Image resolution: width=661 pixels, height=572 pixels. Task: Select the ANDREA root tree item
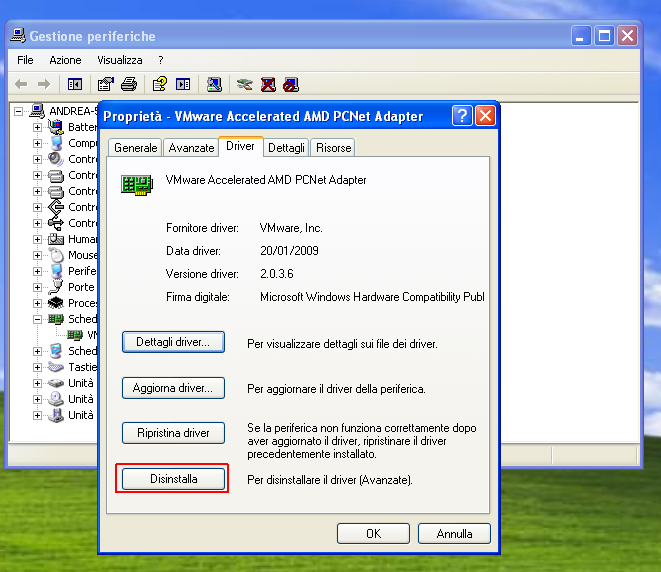(x=73, y=111)
